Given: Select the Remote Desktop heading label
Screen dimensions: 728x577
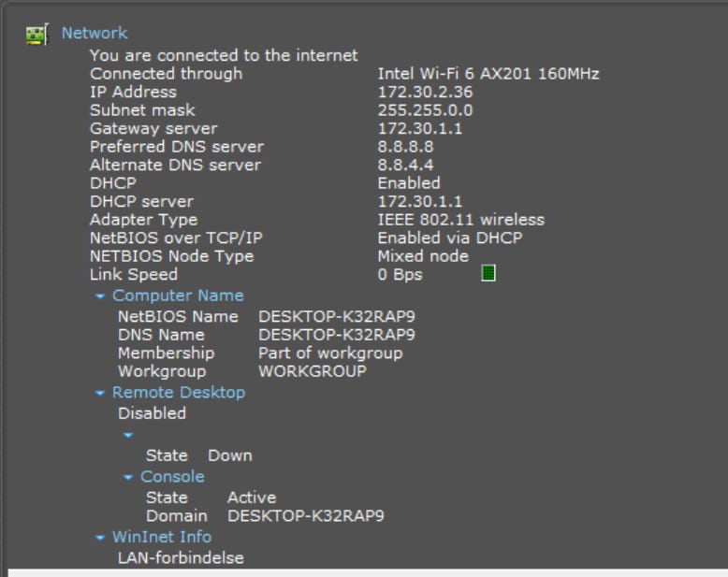Looking at the screenshot, I should pos(179,393).
